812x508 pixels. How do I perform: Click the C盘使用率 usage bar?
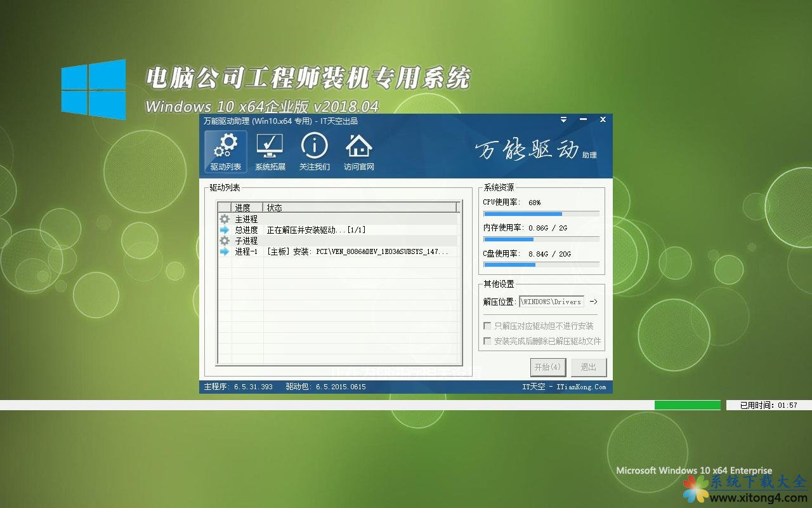[541, 265]
